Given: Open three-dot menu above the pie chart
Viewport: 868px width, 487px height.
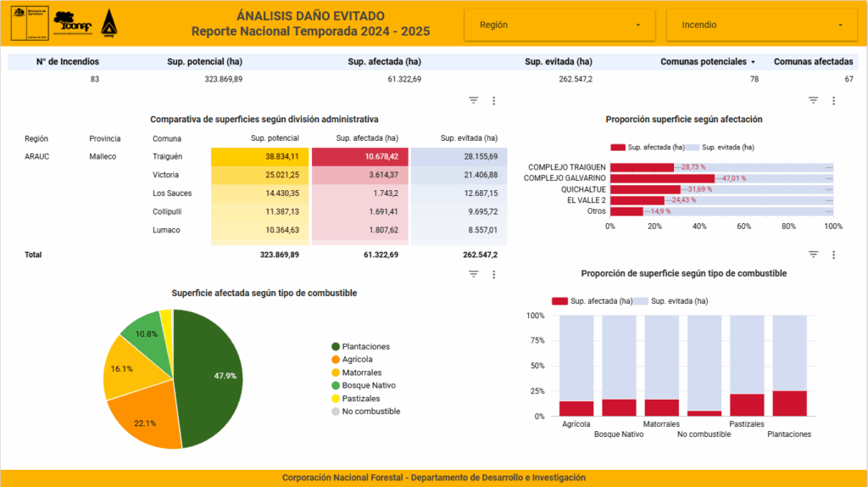Looking at the screenshot, I should pyautogui.click(x=493, y=274).
